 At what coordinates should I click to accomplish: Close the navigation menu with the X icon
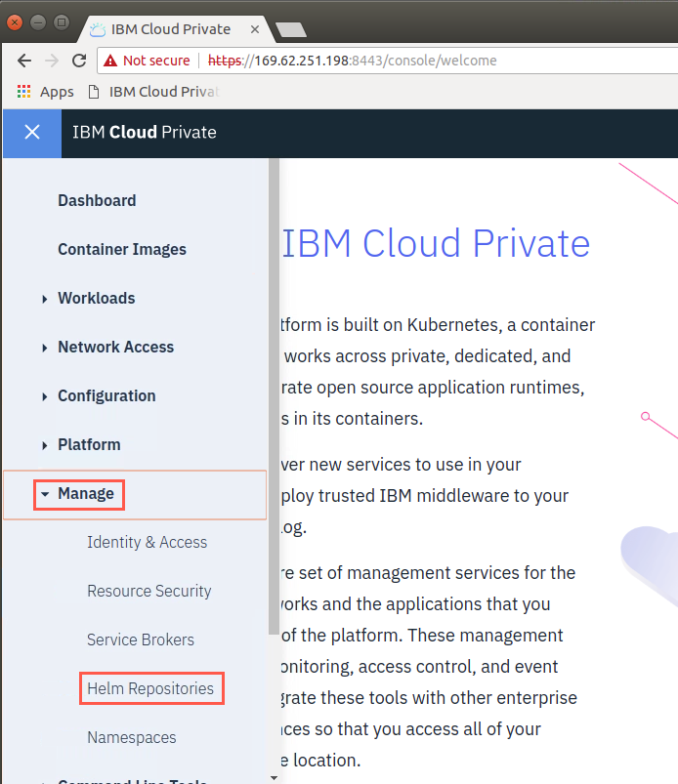click(32, 133)
